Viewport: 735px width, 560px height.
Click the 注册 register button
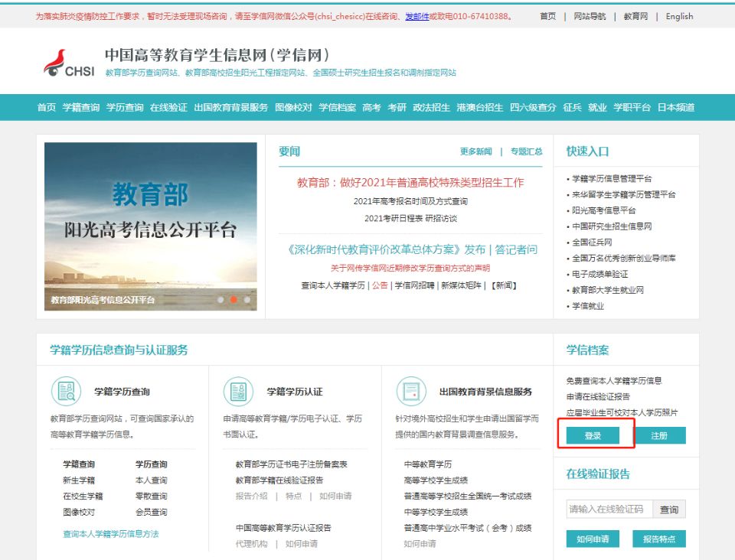tap(660, 435)
